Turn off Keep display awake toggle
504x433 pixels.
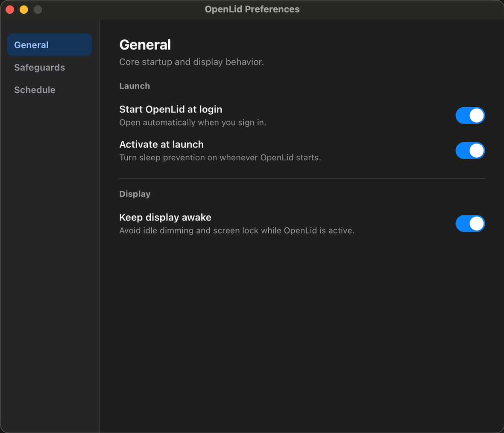[470, 224]
